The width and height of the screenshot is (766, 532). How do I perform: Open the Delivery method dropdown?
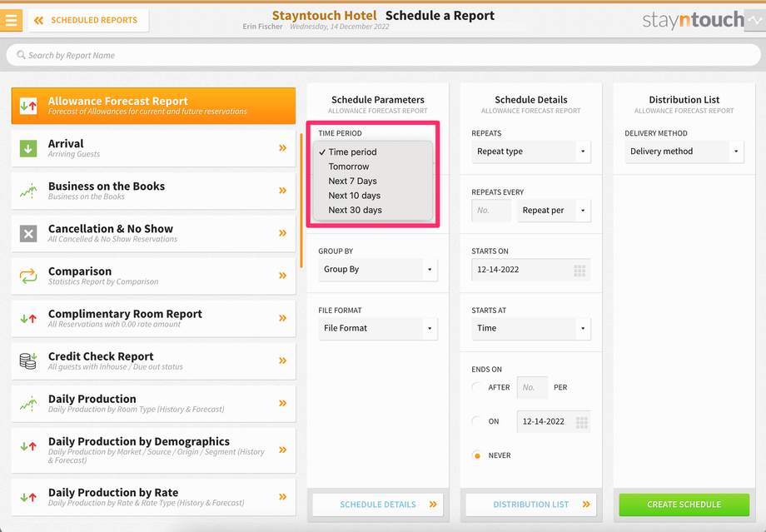(684, 152)
